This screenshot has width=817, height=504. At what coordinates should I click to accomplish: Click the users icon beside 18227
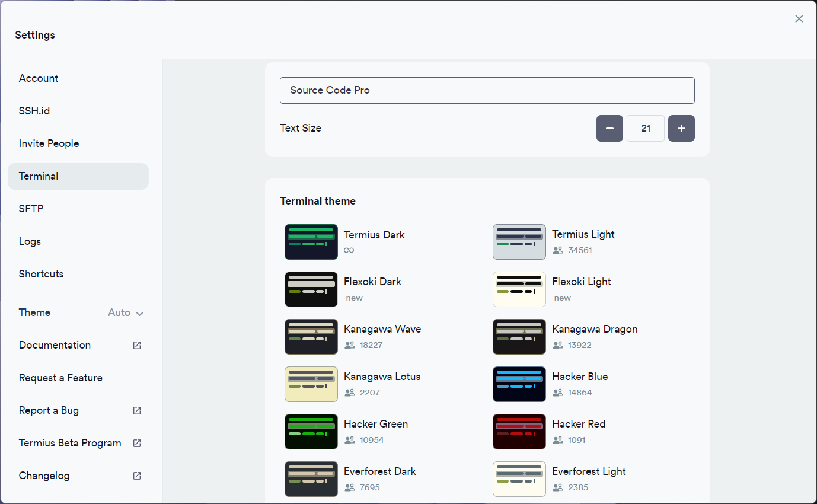(x=349, y=345)
